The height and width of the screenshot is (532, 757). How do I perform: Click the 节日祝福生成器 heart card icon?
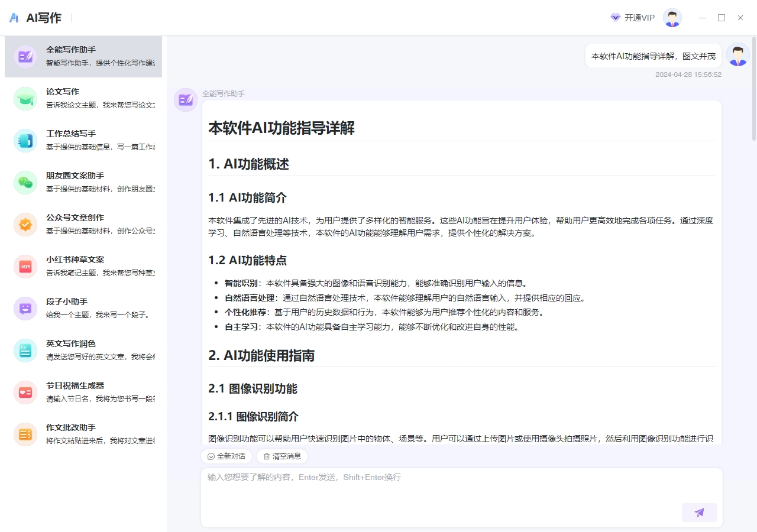pyautogui.click(x=25, y=392)
